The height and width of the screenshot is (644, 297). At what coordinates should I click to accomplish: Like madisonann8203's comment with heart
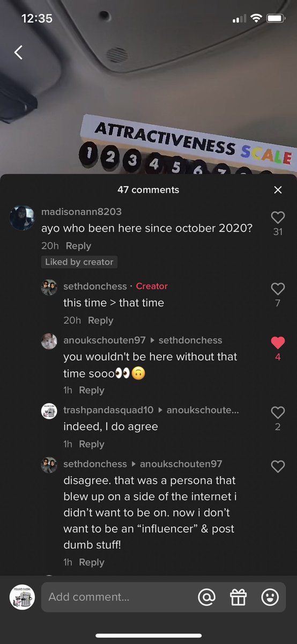pos(278,217)
